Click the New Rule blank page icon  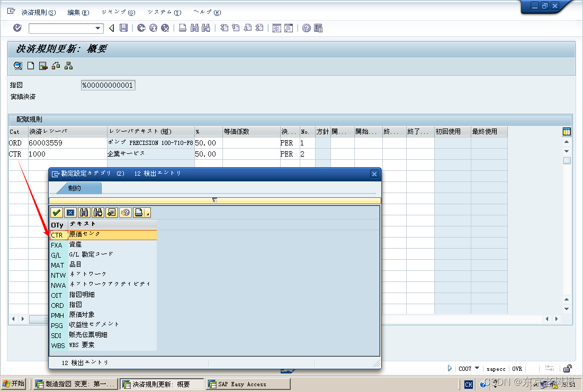pos(31,66)
